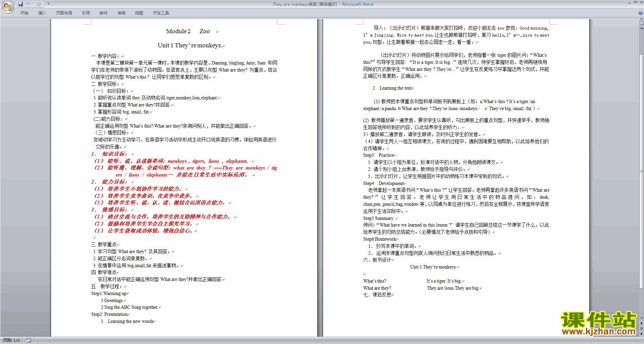The width and height of the screenshot is (644, 344).
Task: Open the 插入 ribbon tab
Action: pyautogui.click(x=42, y=13)
